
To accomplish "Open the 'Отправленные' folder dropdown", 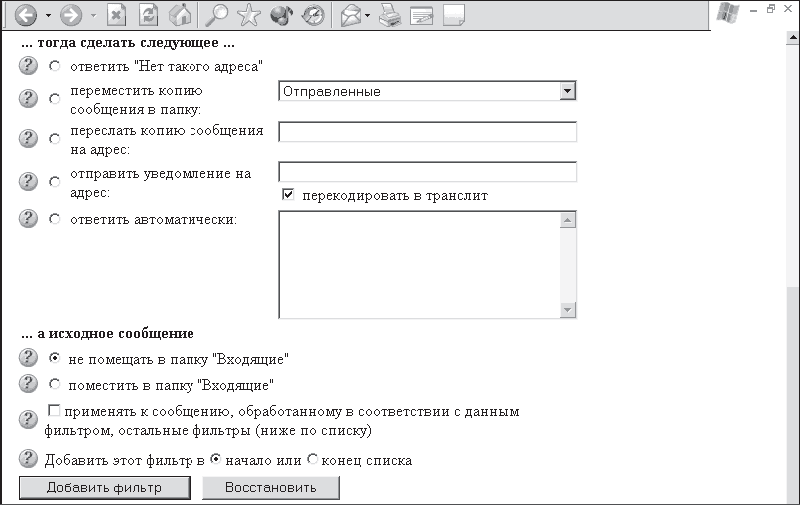I will point(427,91).
